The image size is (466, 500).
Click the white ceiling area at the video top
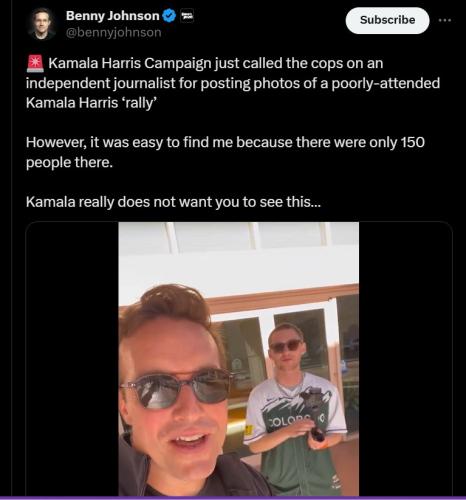tap(239, 253)
